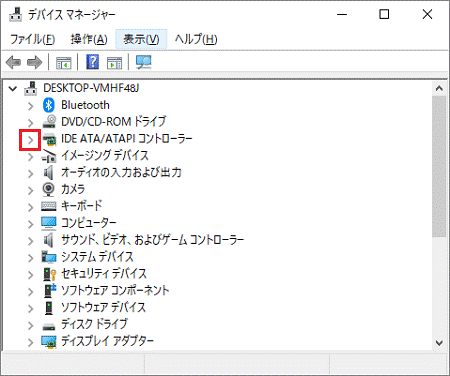
Task: Expand the コンピューター category
Action: [31, 224]
